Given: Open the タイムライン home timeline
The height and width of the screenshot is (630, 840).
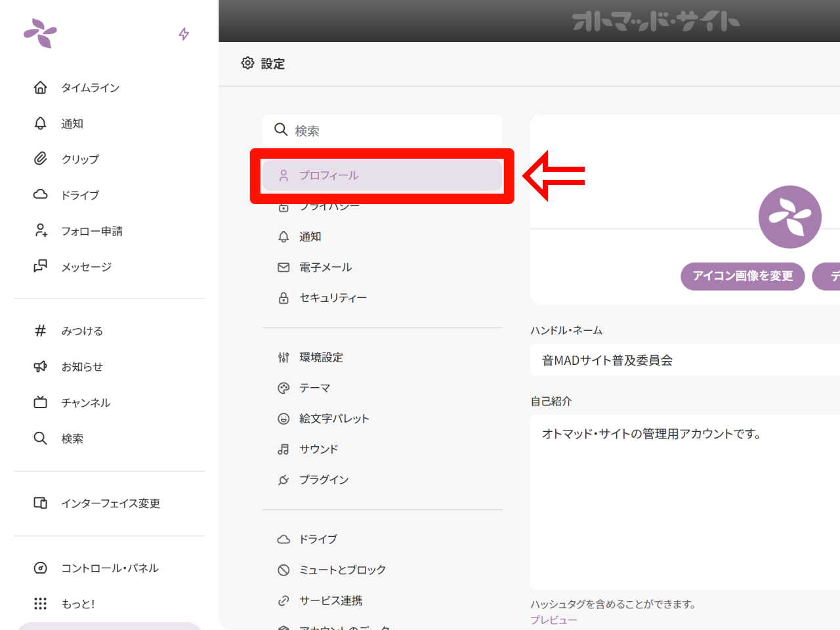Looking at the screenshot, I should click(90, 88).
